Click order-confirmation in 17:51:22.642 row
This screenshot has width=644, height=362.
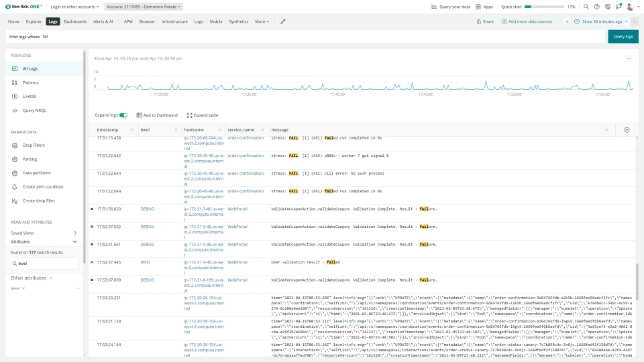[x=246, y=156]
